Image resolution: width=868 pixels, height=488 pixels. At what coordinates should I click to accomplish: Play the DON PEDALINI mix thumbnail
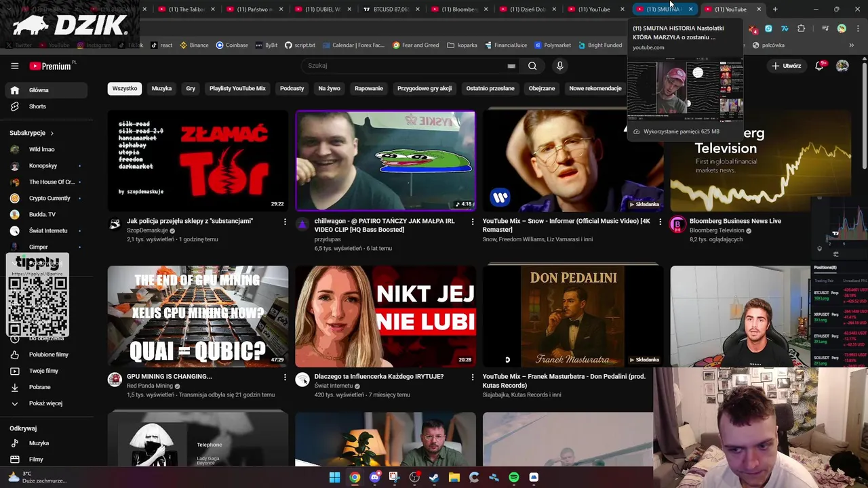(x=573, y=316)
